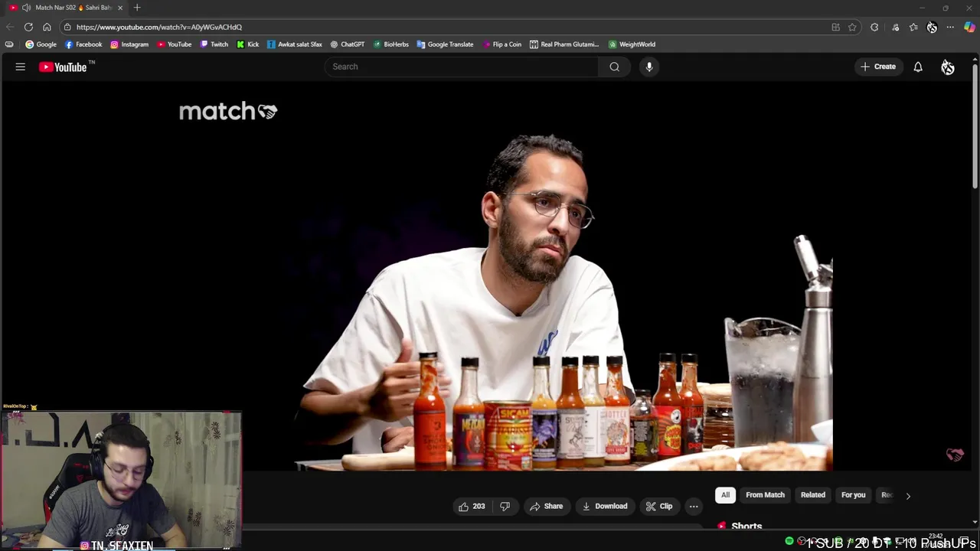Screen dimensions: 980x551
Task: Open Facebook bookmark
Action: click(x=83, y=44)
